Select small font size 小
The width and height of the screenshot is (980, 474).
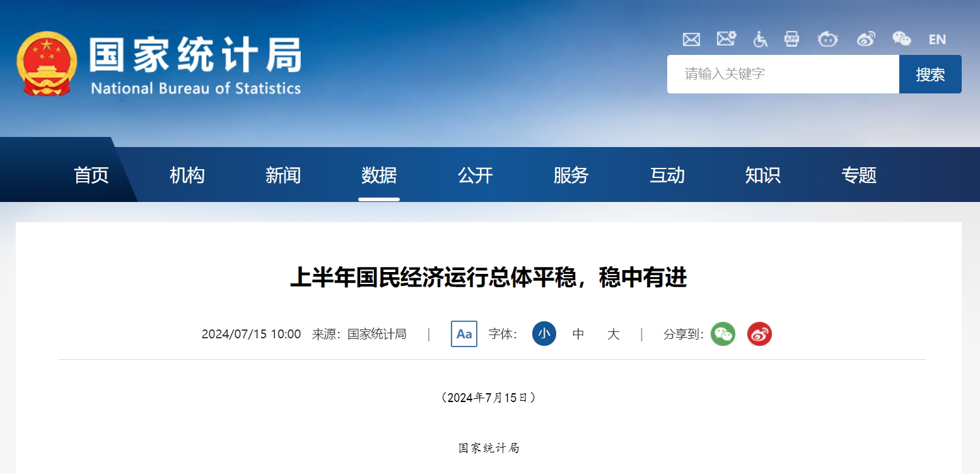(x=544, y=334)
